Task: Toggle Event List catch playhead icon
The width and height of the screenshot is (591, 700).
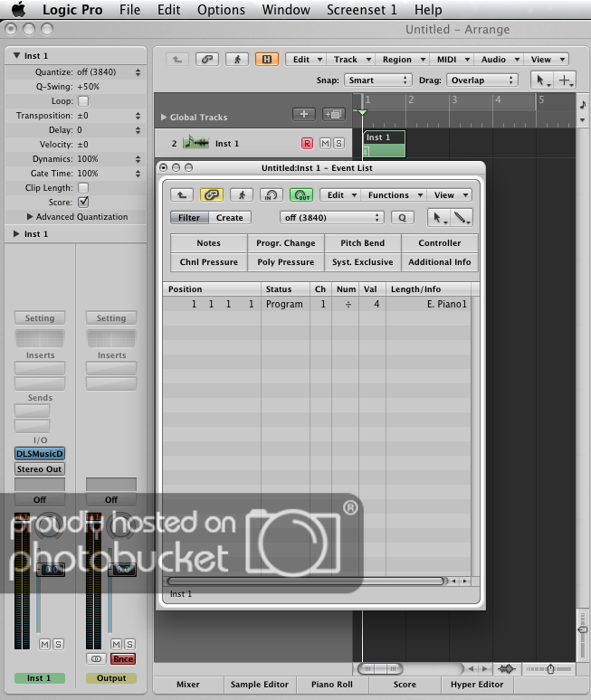Action: (x=242, y=195)
